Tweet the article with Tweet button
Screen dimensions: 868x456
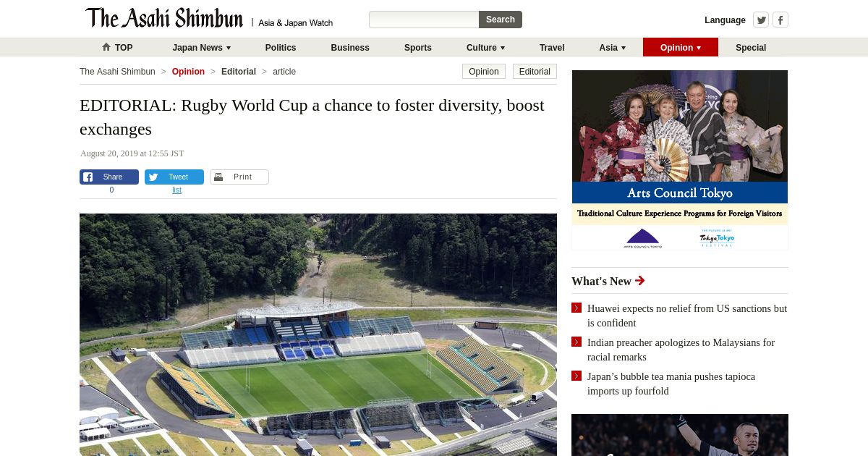[x=174, y=177]
